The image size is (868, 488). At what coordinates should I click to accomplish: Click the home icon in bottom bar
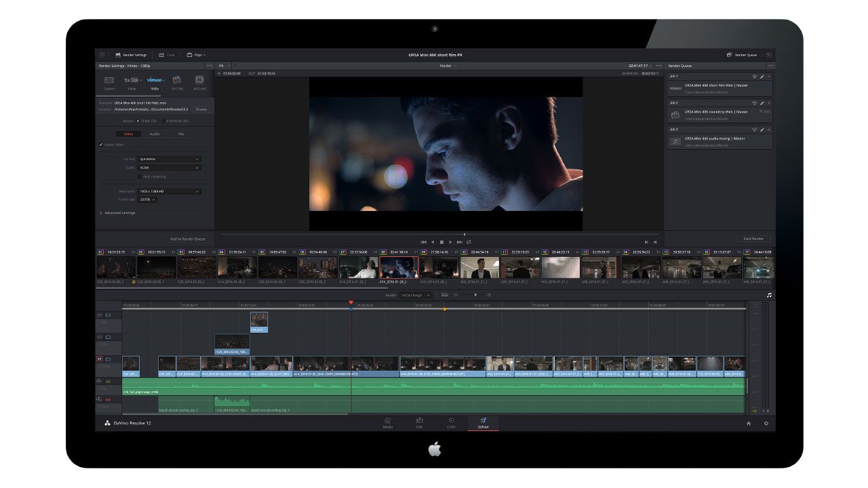coord(749,424)
